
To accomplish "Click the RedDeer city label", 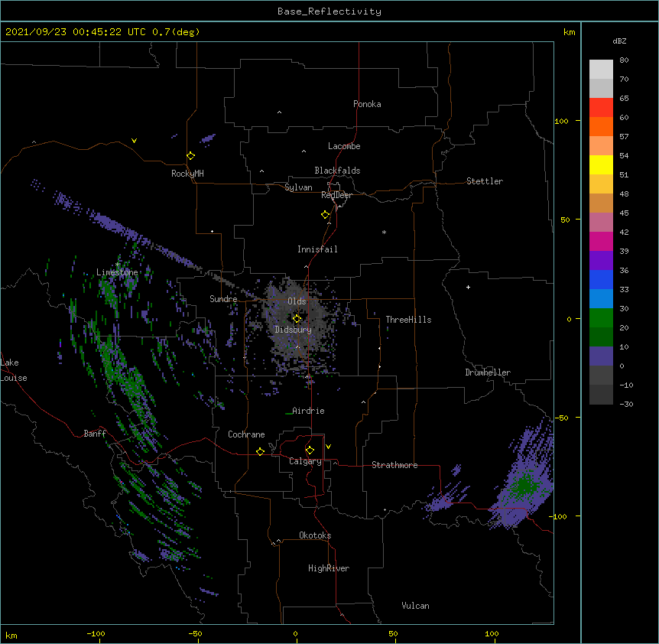I will tap(336, 195).
